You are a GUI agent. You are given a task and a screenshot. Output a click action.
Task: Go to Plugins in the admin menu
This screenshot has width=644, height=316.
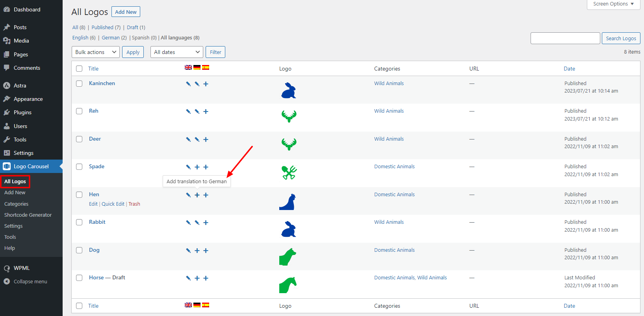(x=22, y=113)
